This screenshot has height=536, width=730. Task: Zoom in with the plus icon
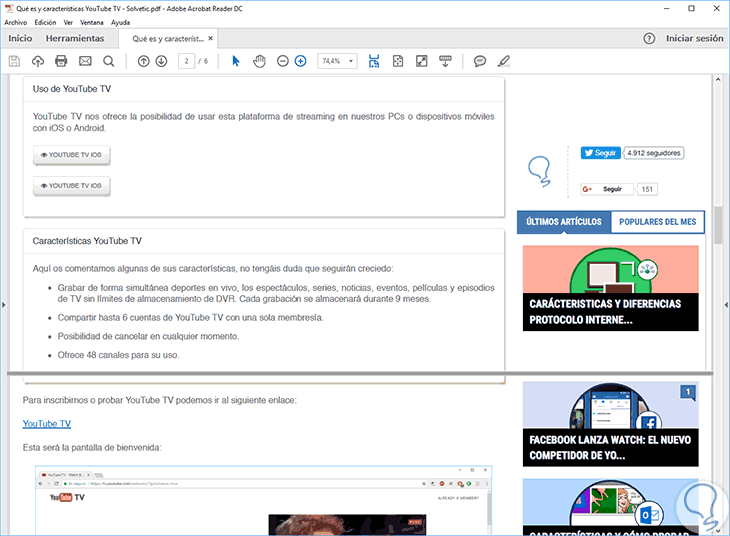pyautogui.click(x=301, y=61)
